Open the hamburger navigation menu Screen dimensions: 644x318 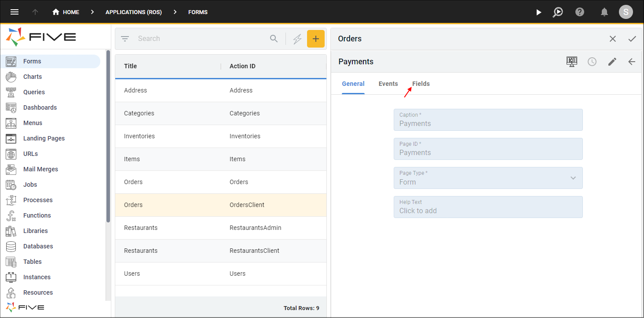(15, 12)
